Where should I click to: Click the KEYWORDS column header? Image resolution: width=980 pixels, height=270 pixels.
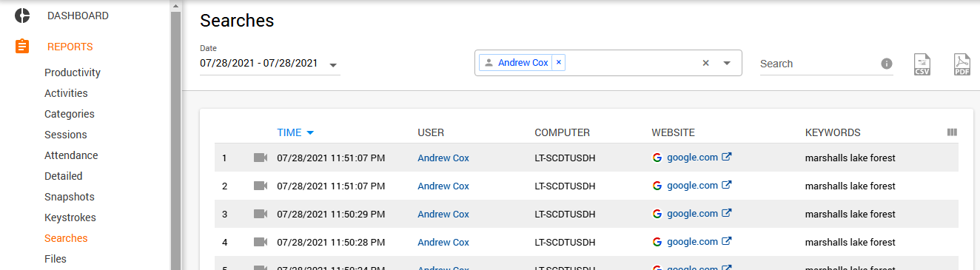(x=833, y=133)
